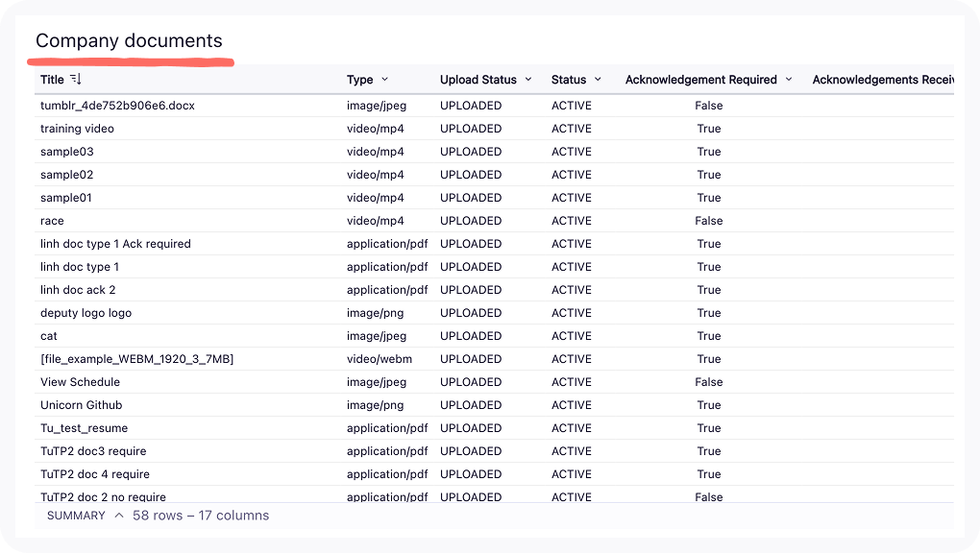Select the training video document
Viewport: 980px width, 553px height.
(x=77, y=129)
